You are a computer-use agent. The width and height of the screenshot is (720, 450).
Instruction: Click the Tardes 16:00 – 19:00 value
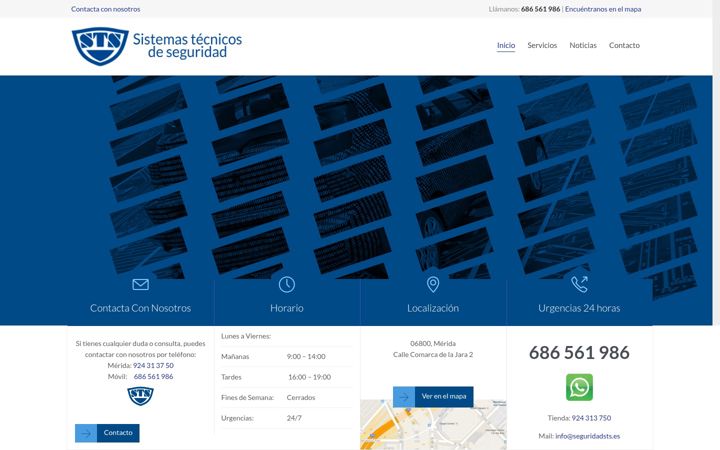coord(309,377)
